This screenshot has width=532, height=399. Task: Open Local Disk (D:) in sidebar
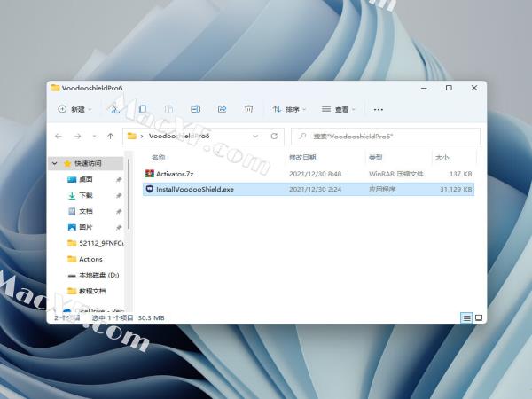tap(94, 275)
